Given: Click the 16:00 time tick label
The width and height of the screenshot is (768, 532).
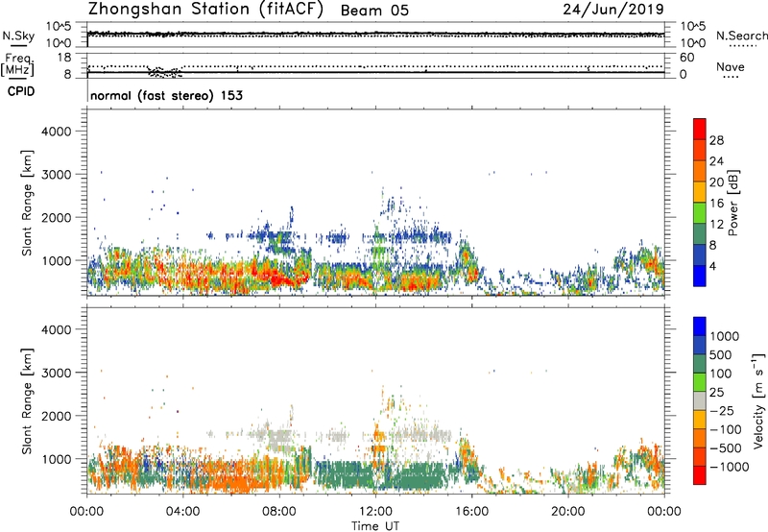Looking at the screenshot, I should 471,512.
